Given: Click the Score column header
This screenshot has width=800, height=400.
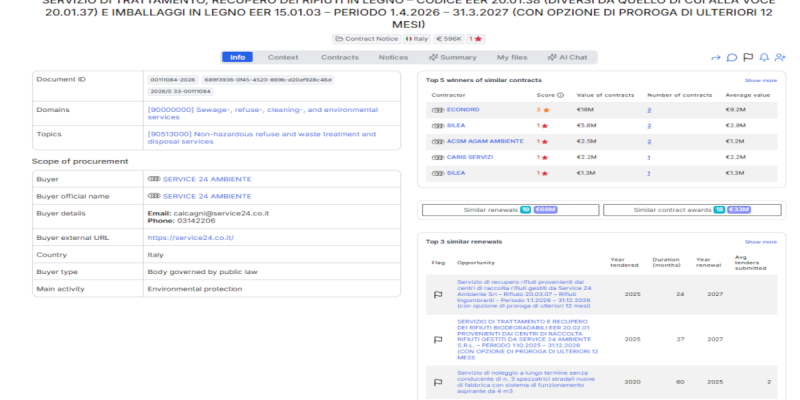Looking at the screenshot, I should point(545,95).
